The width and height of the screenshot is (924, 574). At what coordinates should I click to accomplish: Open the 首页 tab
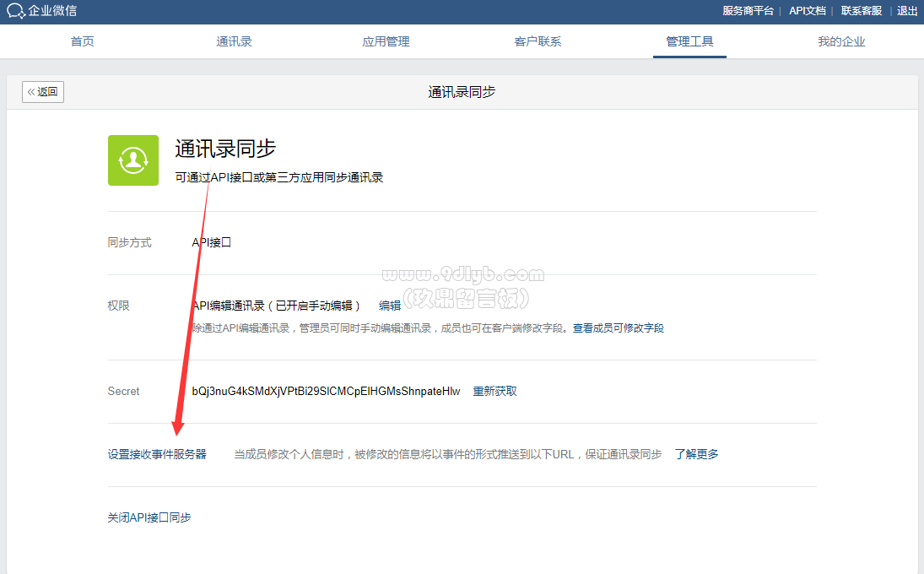82,41
